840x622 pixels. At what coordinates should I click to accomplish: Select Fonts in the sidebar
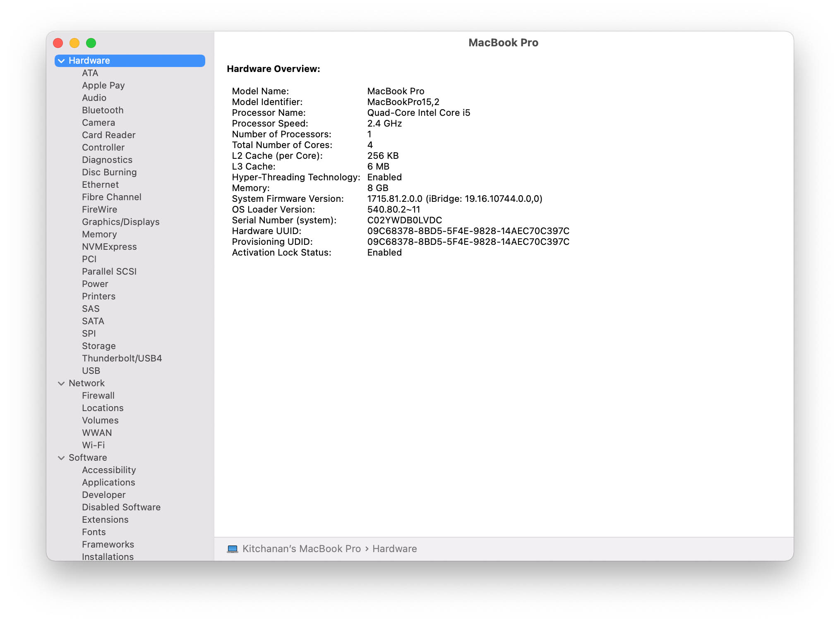[x=94, y=532]
